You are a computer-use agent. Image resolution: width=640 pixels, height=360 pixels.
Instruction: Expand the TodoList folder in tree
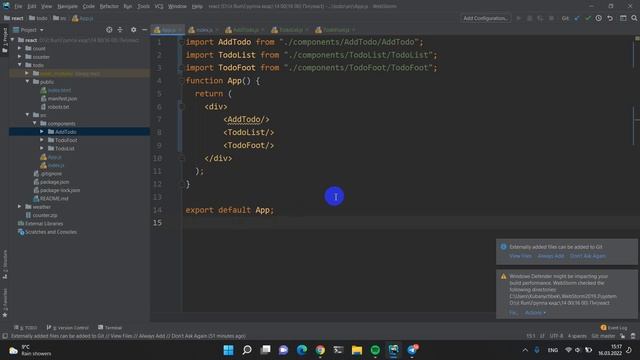(42, 148)
